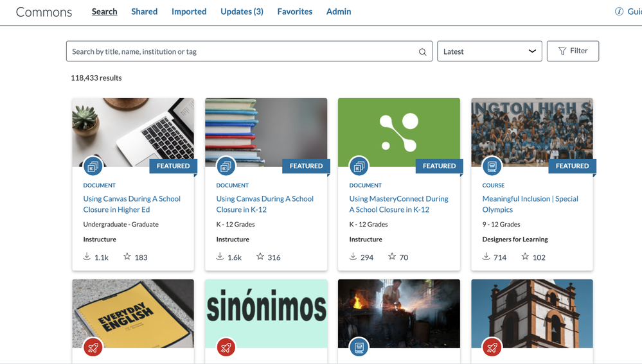Switch to the Shared tab
642x364 pixels.
(x=144, y=12)
